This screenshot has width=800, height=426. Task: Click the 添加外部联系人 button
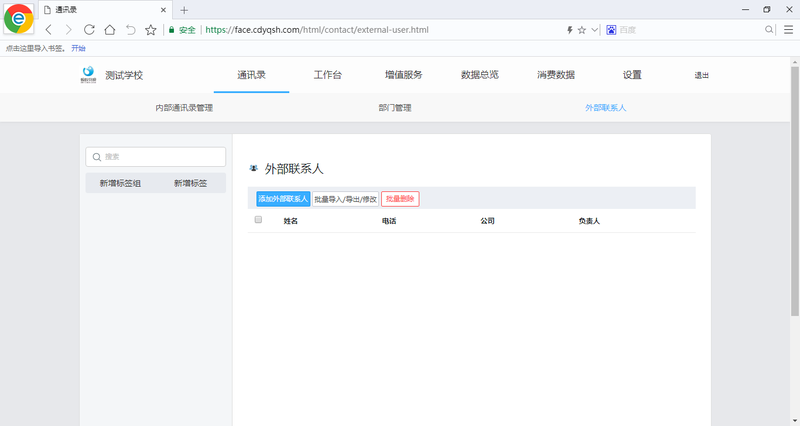tap(283, 199)
